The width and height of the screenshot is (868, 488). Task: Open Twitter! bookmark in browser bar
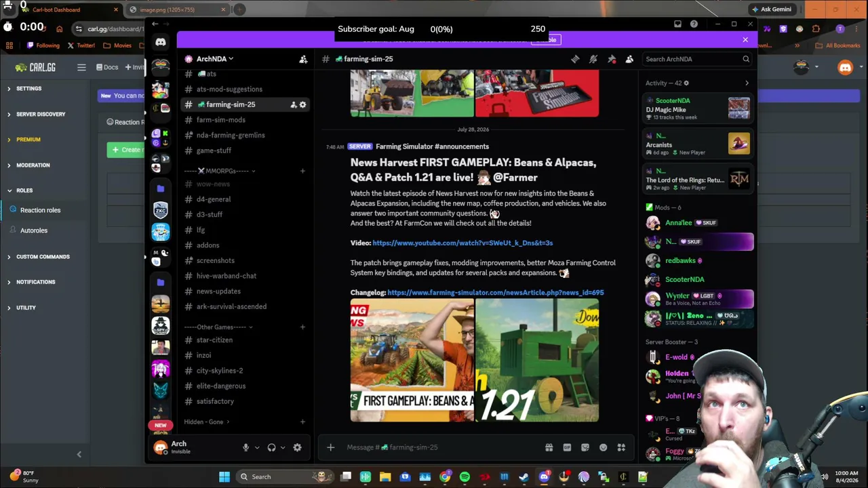[x=81, y=45]
